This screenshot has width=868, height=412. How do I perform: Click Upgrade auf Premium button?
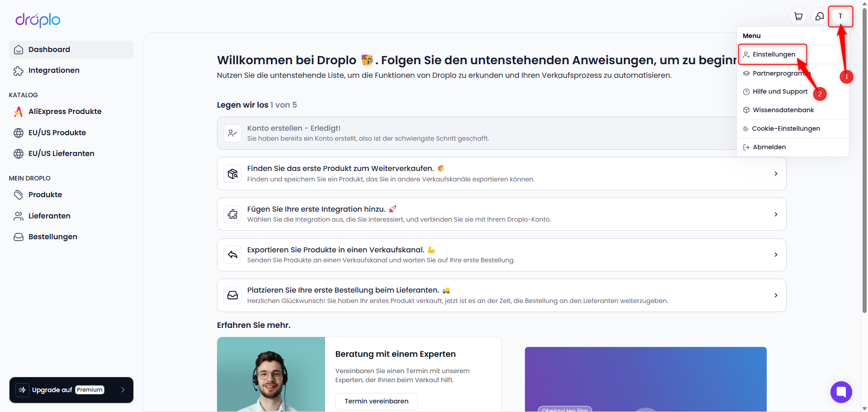coord(71,390)
